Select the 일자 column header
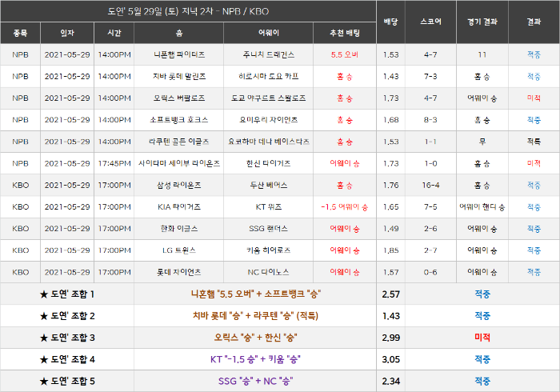 tap(67, 33)
